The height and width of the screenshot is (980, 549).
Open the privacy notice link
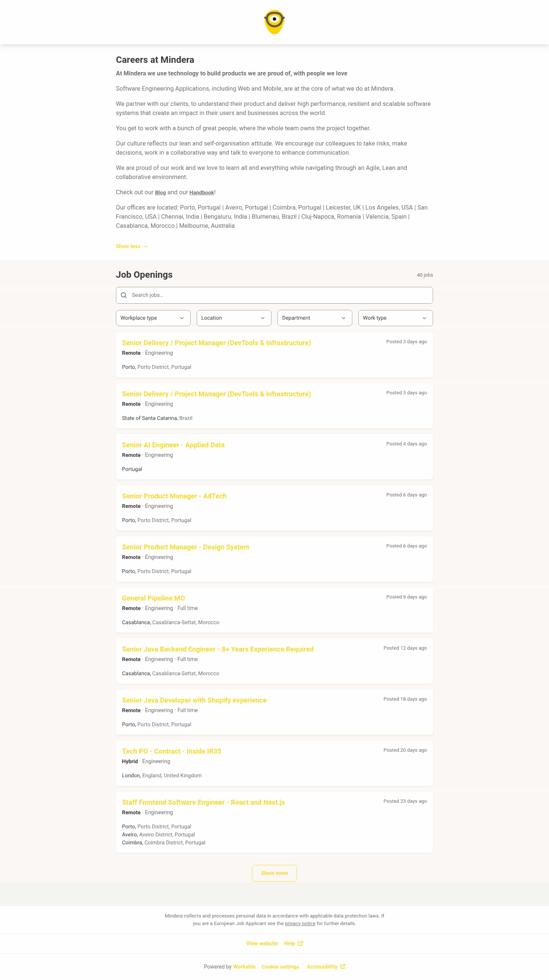coord(300,923)
